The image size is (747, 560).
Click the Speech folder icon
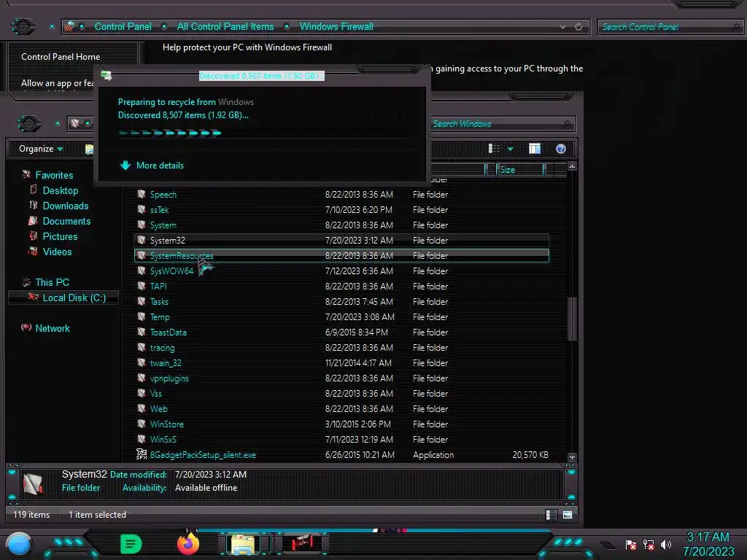[x=142, y=194]
